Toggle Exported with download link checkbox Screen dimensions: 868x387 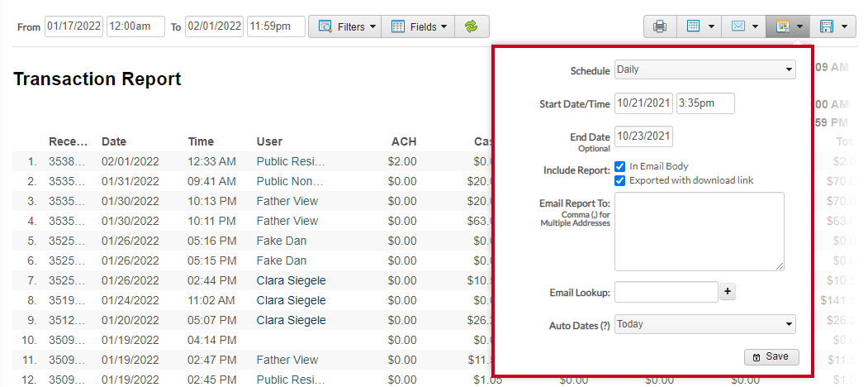point(620,181)
